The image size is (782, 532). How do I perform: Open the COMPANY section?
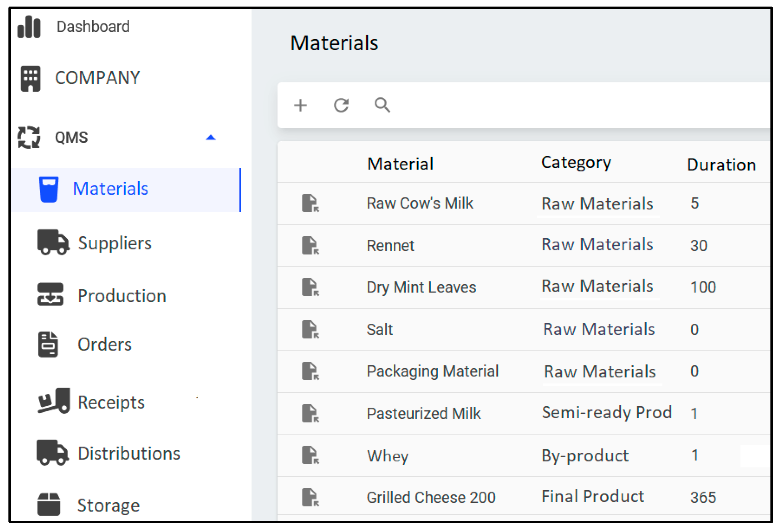pos(97,78)
